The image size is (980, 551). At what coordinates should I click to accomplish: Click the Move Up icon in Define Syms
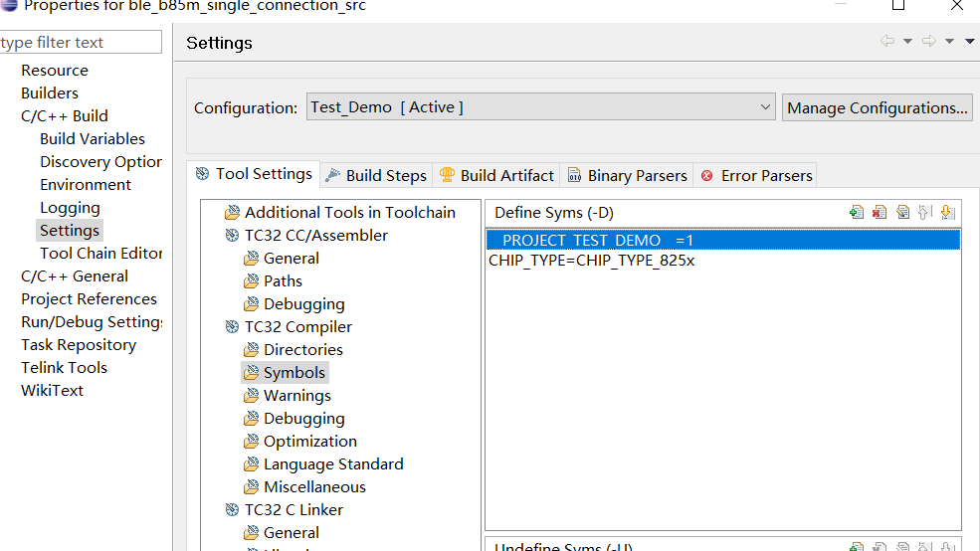[924, 212]
